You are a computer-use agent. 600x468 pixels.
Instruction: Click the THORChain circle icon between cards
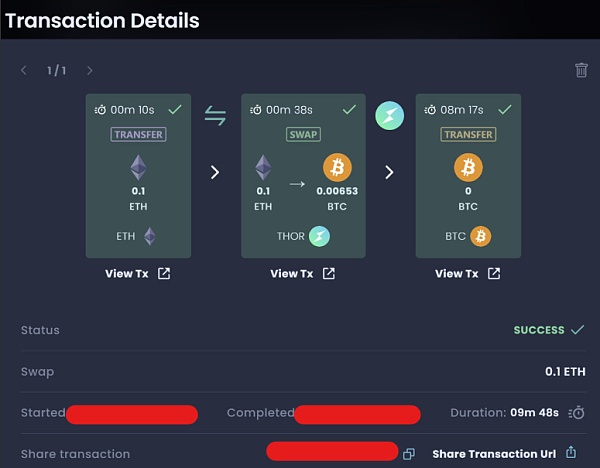tap(389, 116)
